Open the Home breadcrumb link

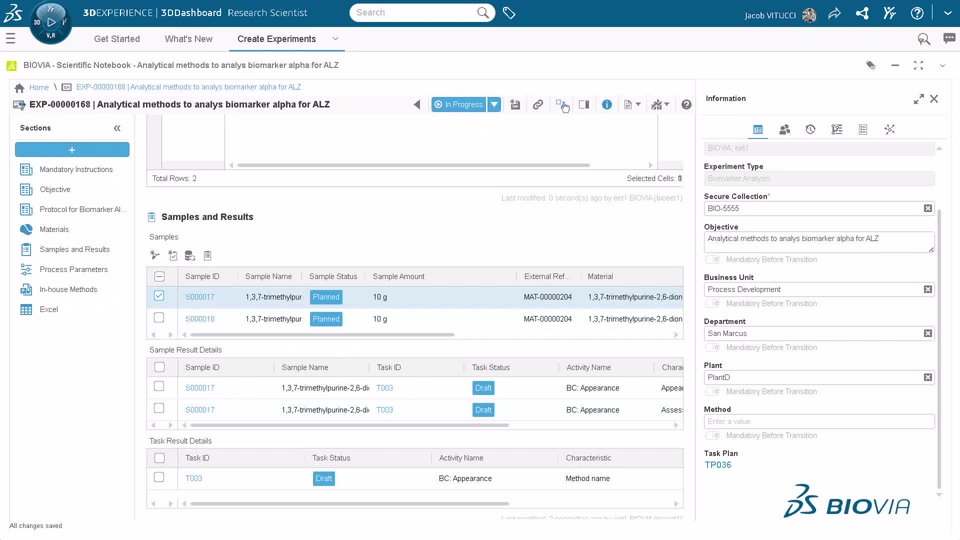(39, 88)
